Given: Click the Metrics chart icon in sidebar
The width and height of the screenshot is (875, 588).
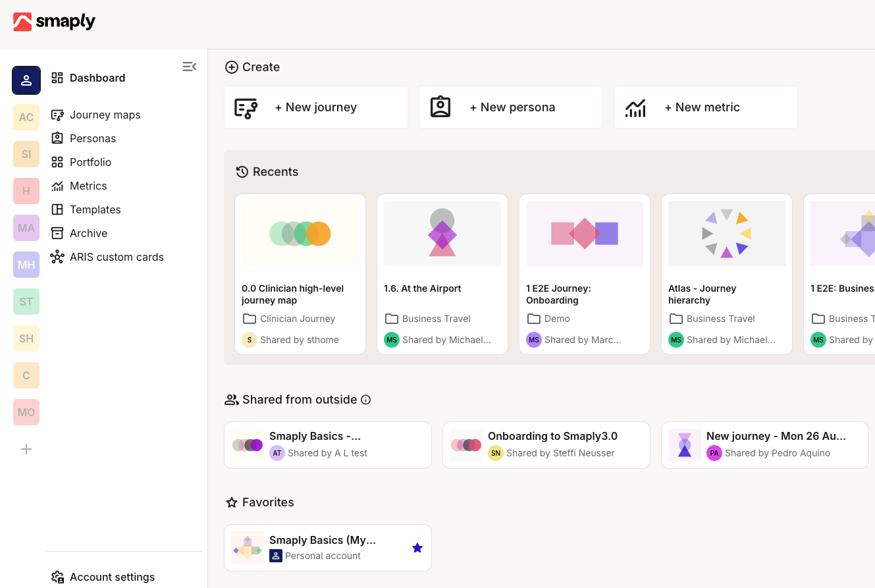Looking at the screenshot, I should 57,186.
